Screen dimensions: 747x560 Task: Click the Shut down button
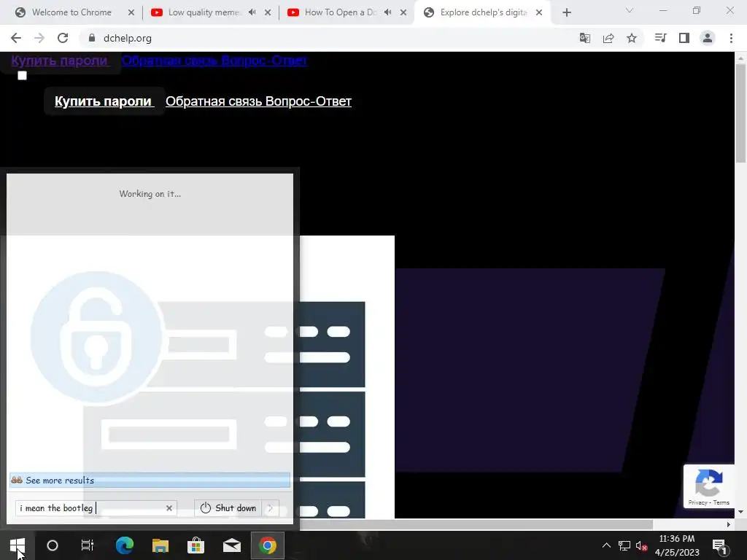tap(228, 508)
